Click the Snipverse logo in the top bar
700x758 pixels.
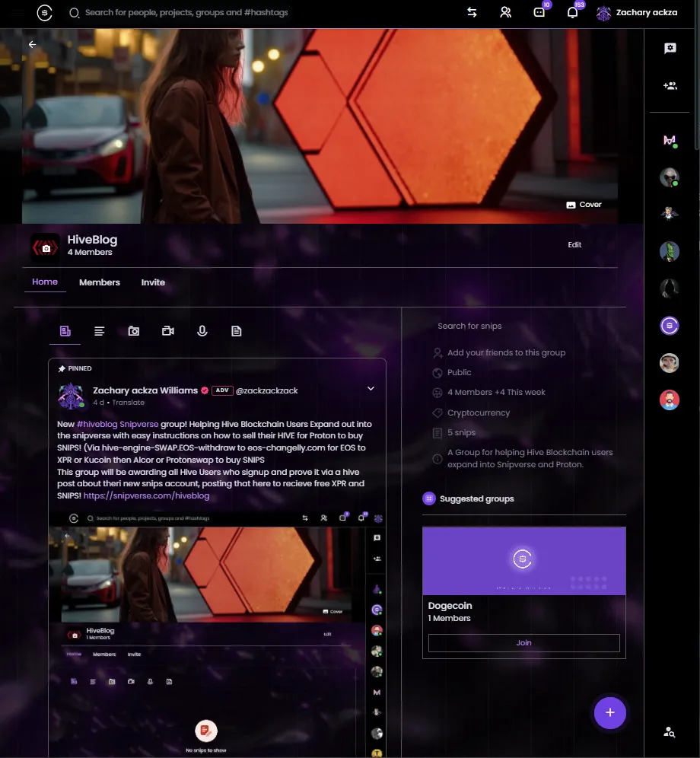point(44,13)
